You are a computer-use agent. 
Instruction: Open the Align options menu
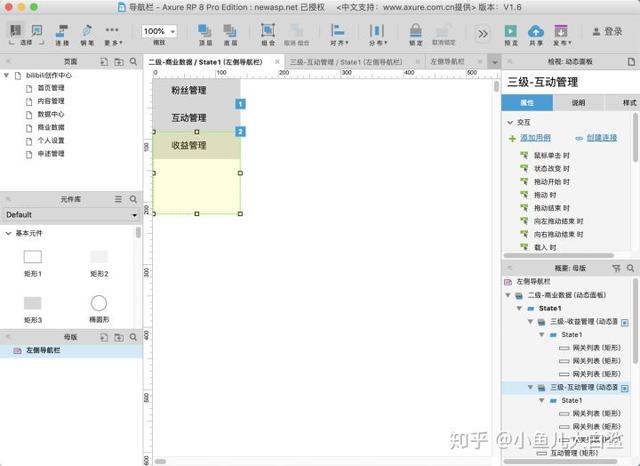tap(339, 34)
